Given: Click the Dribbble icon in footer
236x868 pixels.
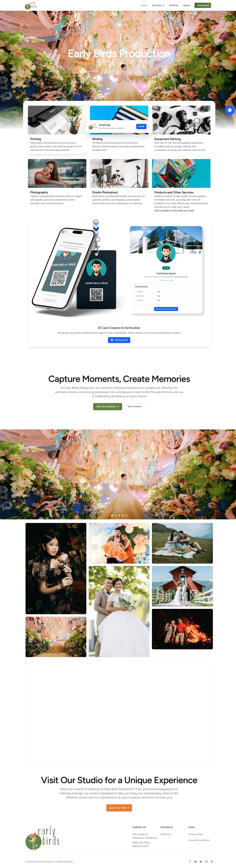Looking at the screenshot, I should click(212, 862).
